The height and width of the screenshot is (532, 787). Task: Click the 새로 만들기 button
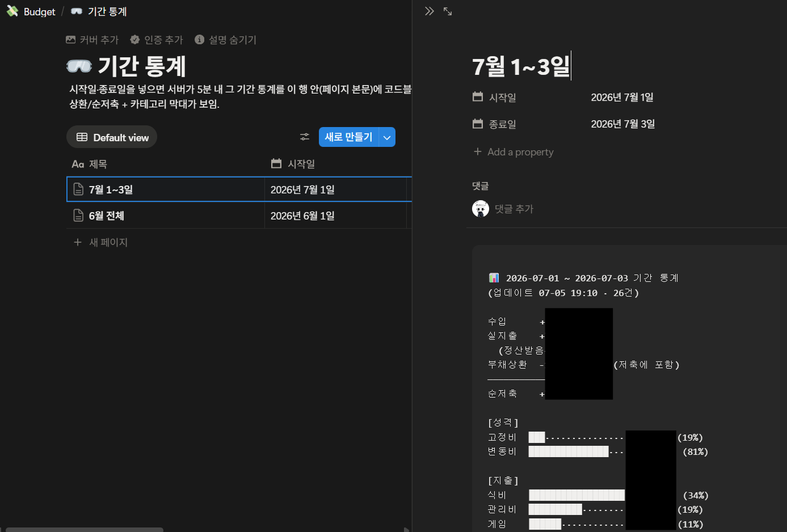tap(349, 137)
